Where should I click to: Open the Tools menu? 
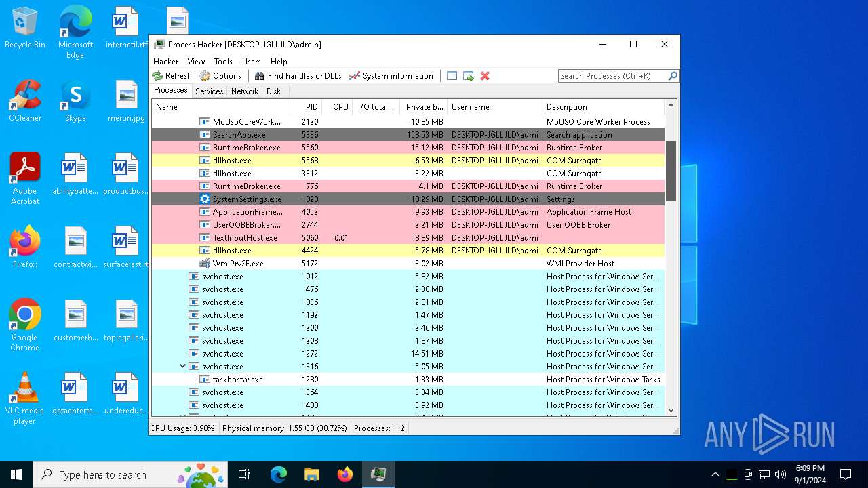coord(223,61)
